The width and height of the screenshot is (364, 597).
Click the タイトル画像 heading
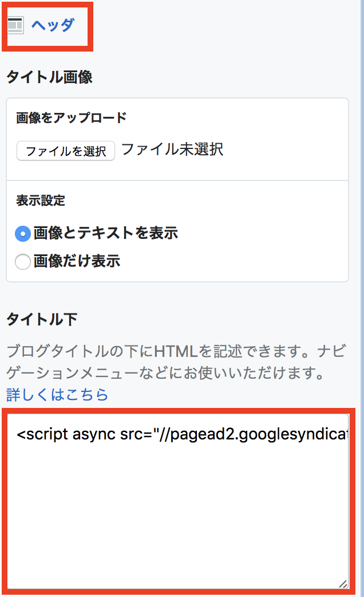point(49,77)
